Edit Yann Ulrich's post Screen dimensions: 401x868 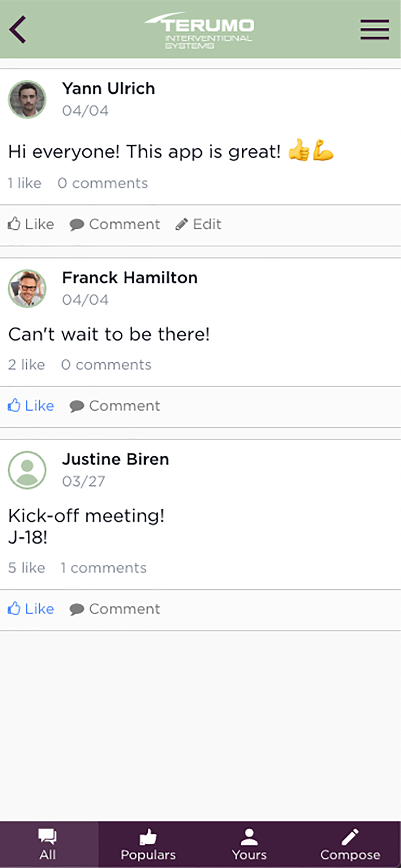click(198, 224)
